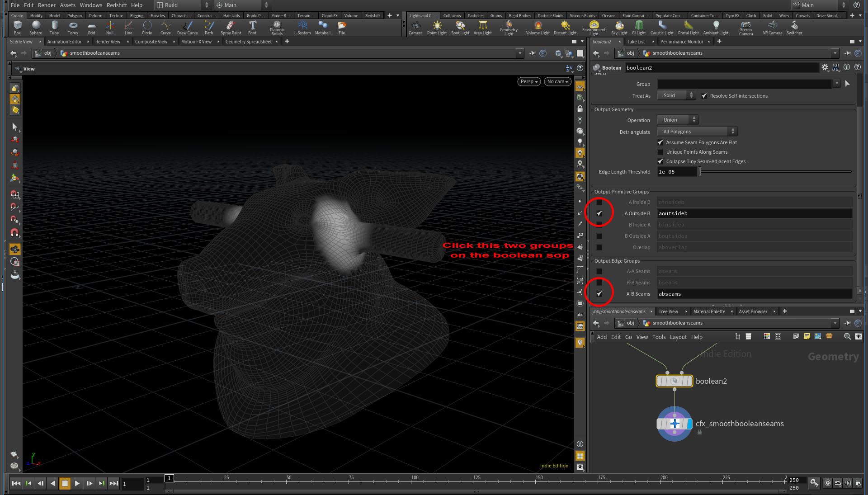The height and width of the screenshot is (495, 868).
Task: Open the Persp viewport dropdown
Action: (528, 81)
